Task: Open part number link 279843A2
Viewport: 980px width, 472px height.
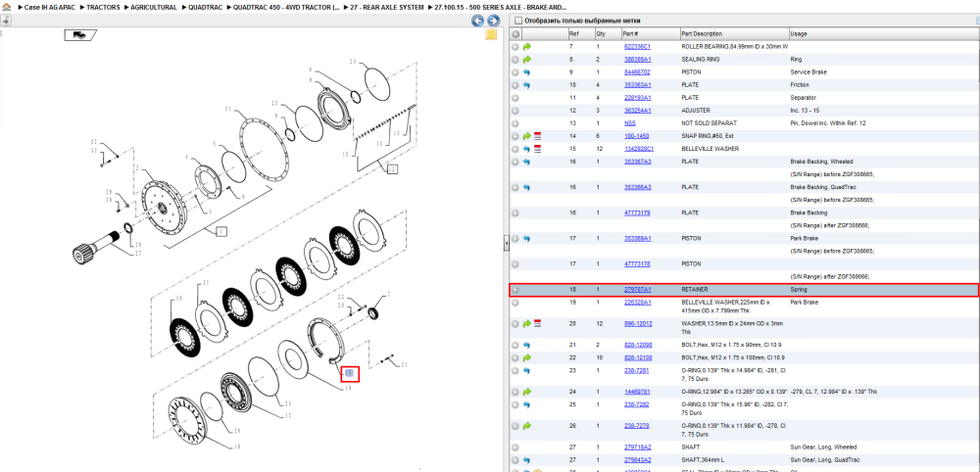Action: [x=637, y=460]
